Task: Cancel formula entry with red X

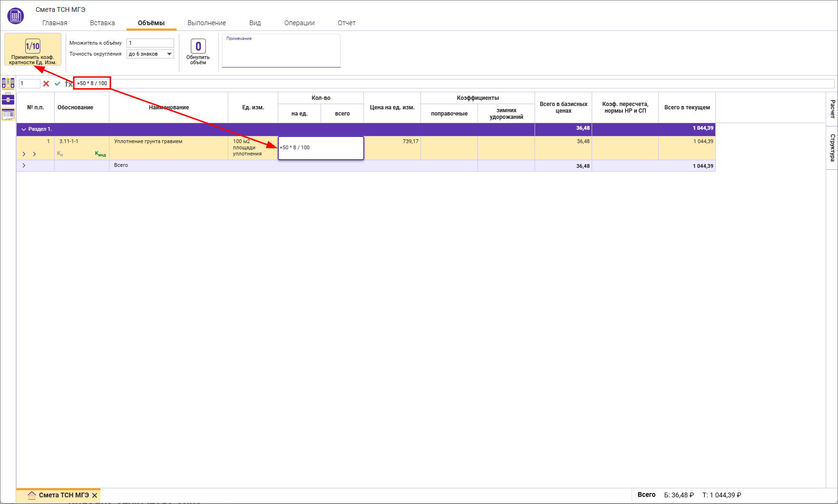Action: (46, 84)
